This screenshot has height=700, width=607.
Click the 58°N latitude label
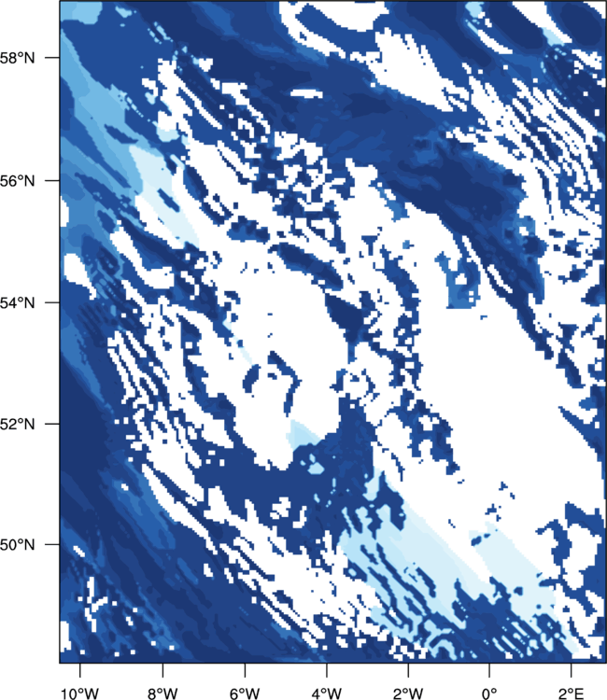17,58
